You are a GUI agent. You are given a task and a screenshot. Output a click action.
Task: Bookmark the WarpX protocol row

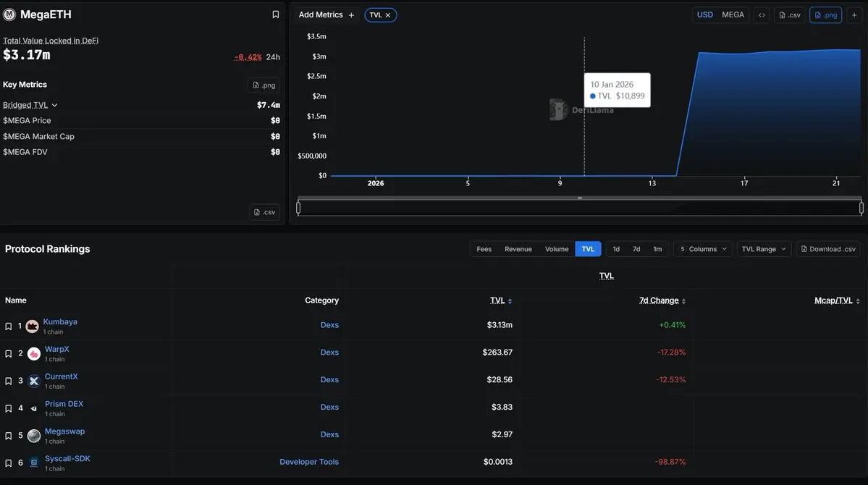8,354
